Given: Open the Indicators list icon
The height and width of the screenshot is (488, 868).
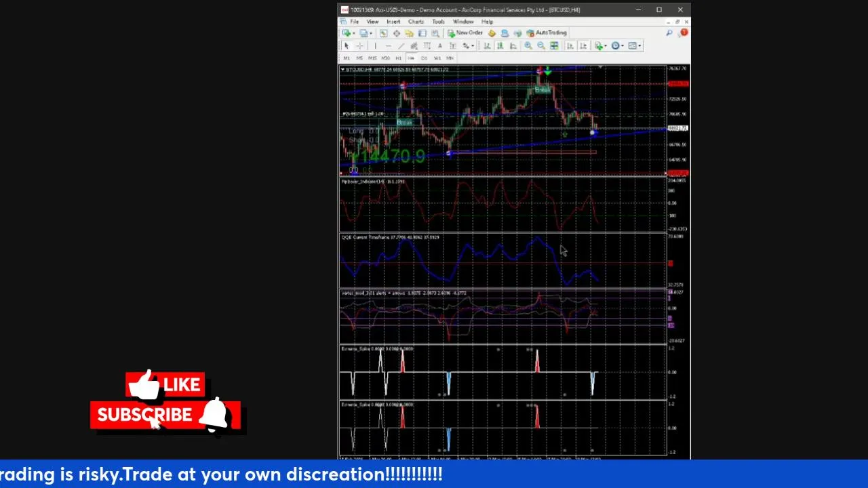Looking at the screenshot, I should (599, 45).
